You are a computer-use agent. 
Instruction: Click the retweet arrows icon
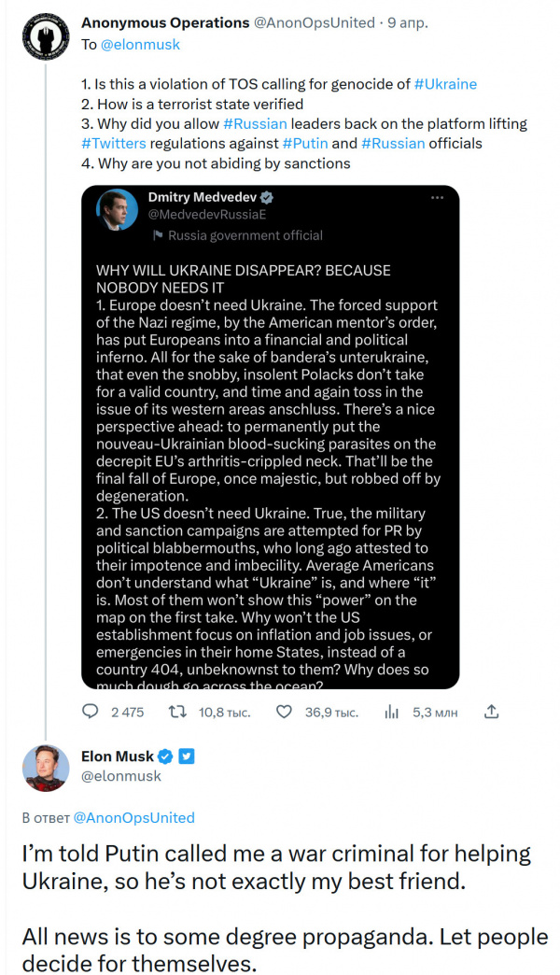[x=175, y=712]
